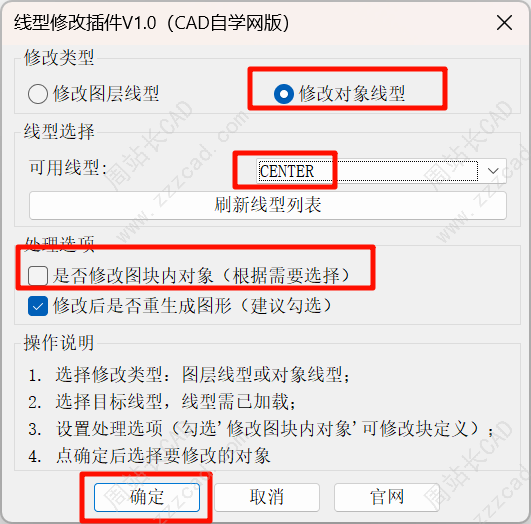Expand the 可用线型 dropdown arrow

493,171
